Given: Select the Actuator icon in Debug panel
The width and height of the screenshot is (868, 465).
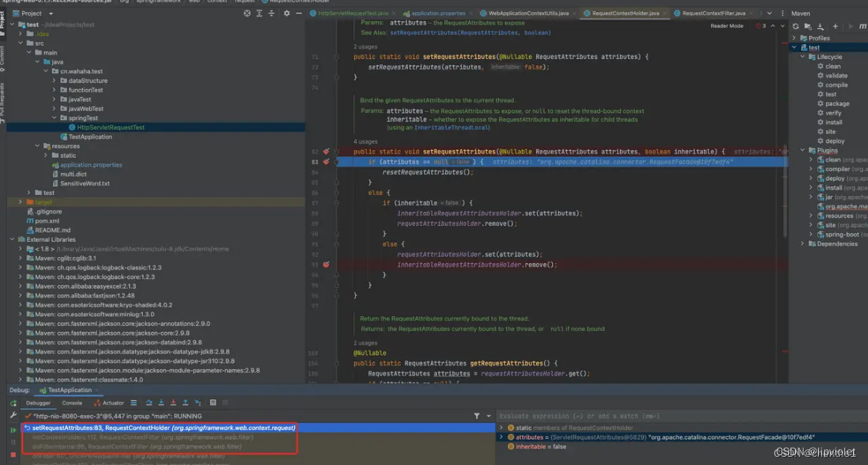Looking at the screenshot, I should point(114,402).
